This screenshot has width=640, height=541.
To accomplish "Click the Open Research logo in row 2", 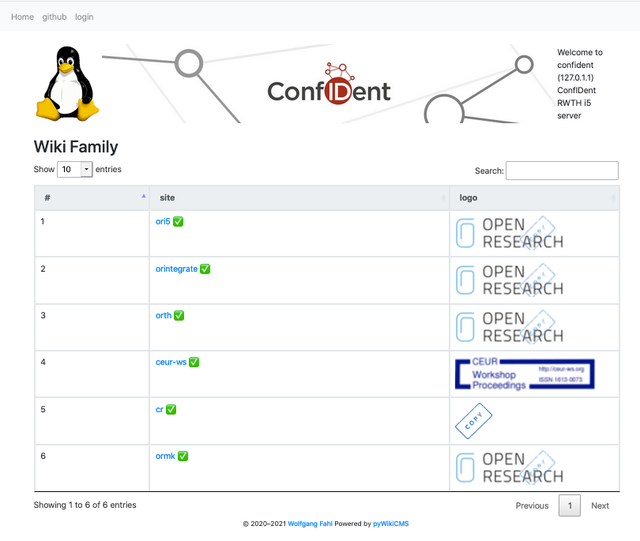I will pyautogui.click(x=509, y=280).
